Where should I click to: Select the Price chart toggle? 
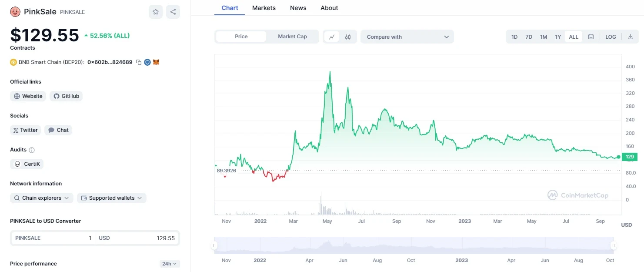241,37
